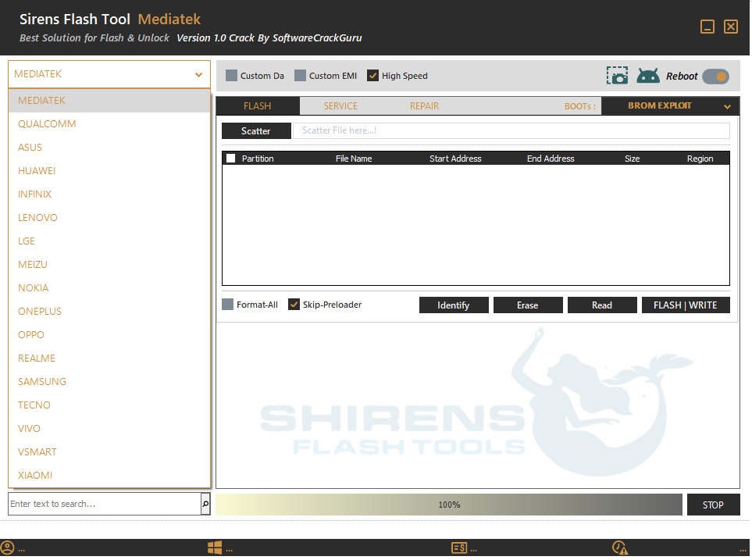
Task: Minimize the Sirens Flash Tool window
Action: coord(707,27)
